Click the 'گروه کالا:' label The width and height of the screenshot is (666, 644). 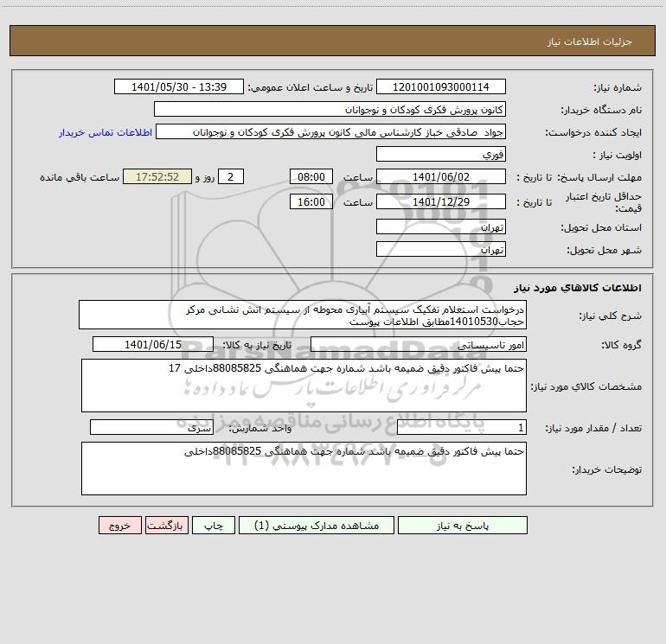[x=621, y=345]
